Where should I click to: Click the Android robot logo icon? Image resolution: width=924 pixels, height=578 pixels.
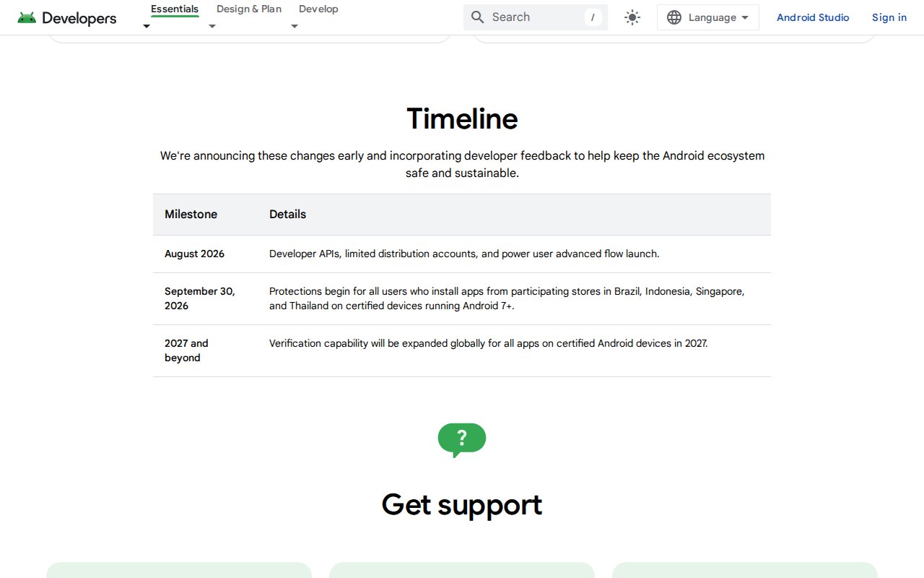27,18
